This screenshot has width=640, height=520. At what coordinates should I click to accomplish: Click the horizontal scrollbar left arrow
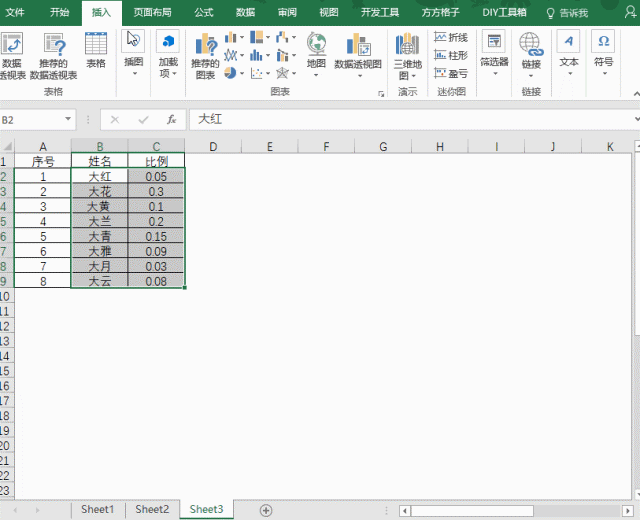405,511
